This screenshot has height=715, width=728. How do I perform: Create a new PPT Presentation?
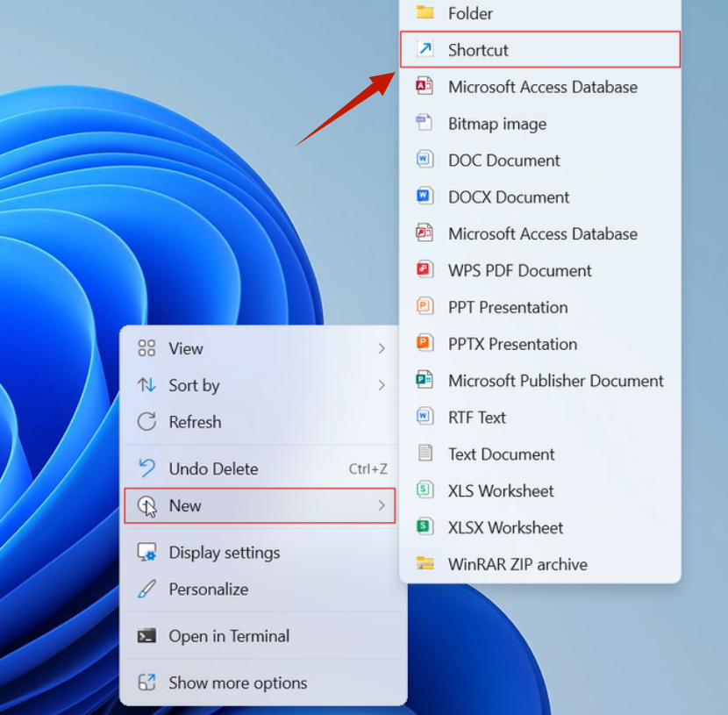click(x=540, y=307)
